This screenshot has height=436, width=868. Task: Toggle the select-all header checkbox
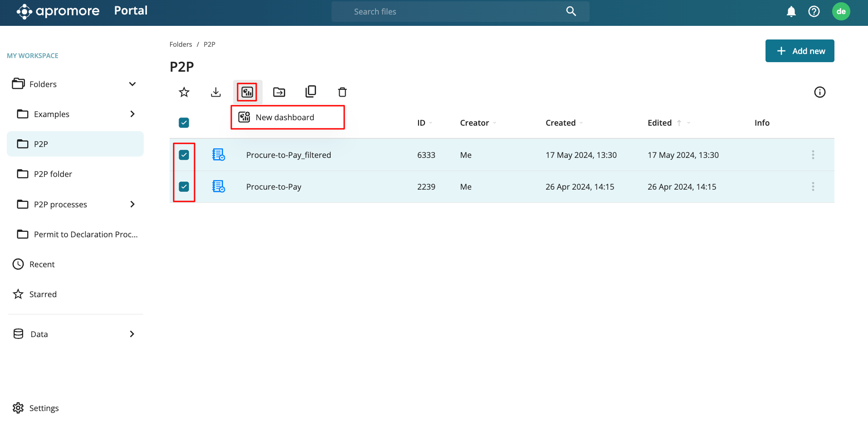184,123
